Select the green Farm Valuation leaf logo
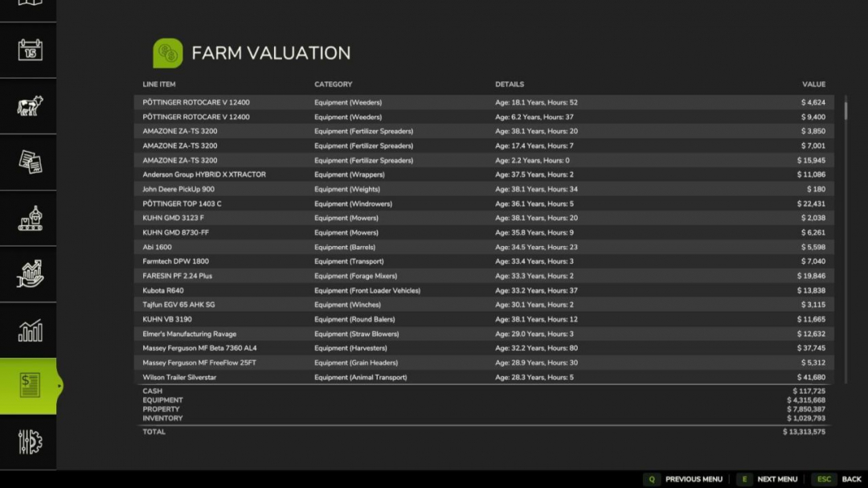Screen dimensions: 868x488 (x=166, y=52)
